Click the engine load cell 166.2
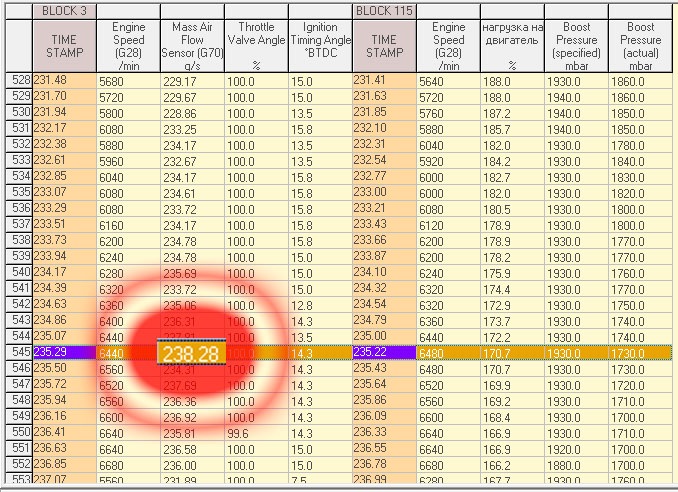 (x=512, y=465)
